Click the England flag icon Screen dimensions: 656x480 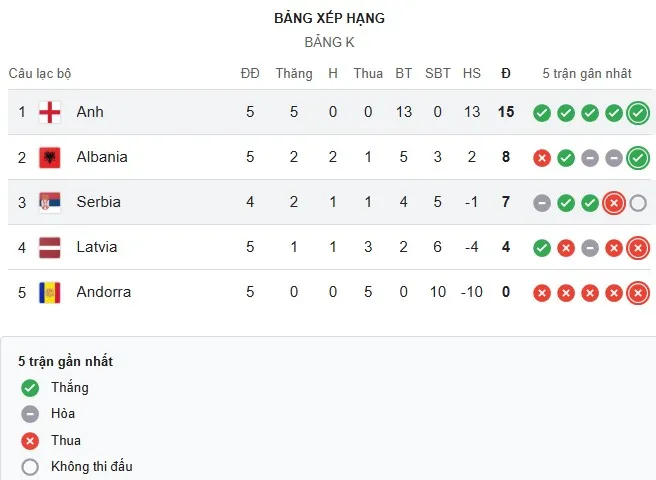point(50,112)
